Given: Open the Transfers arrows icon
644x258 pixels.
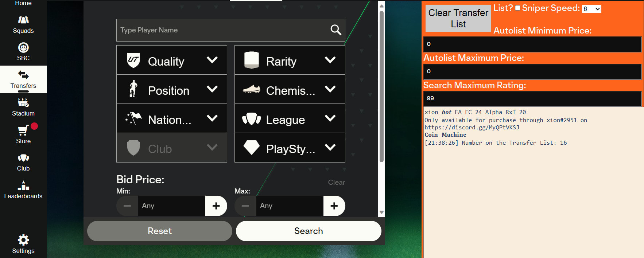Looking at the screenshot, I should point(23,75).
